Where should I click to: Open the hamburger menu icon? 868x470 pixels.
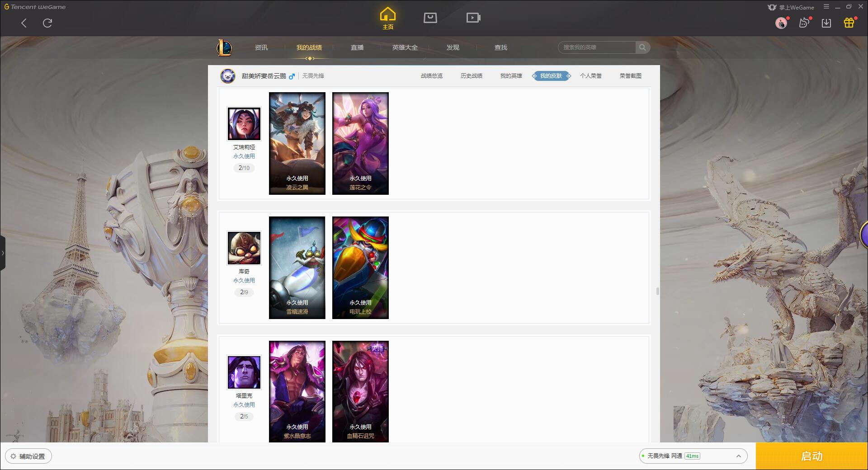(826, 7)
